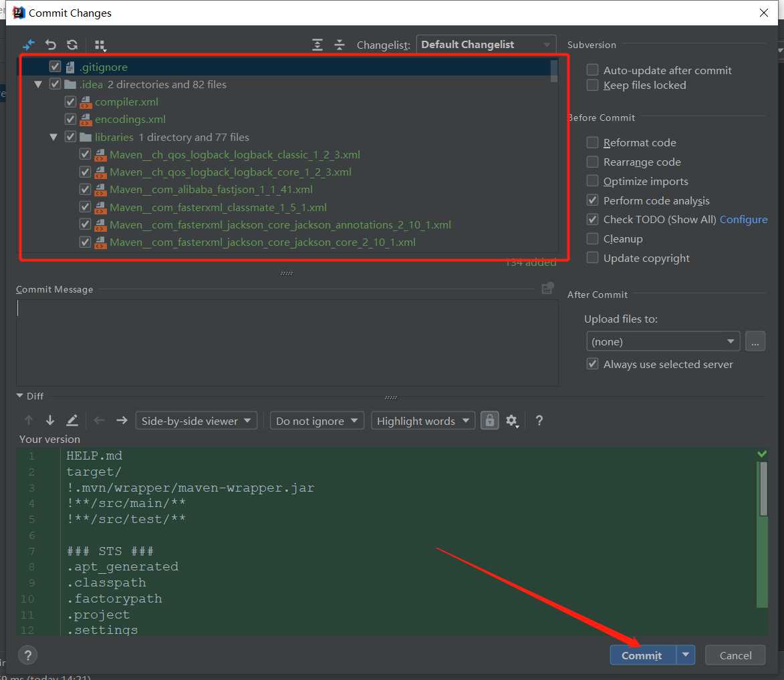This screenshot has width=784, height=680.
Task: Click the browse servers ellipsis button
Action: [x=755, y=341]
